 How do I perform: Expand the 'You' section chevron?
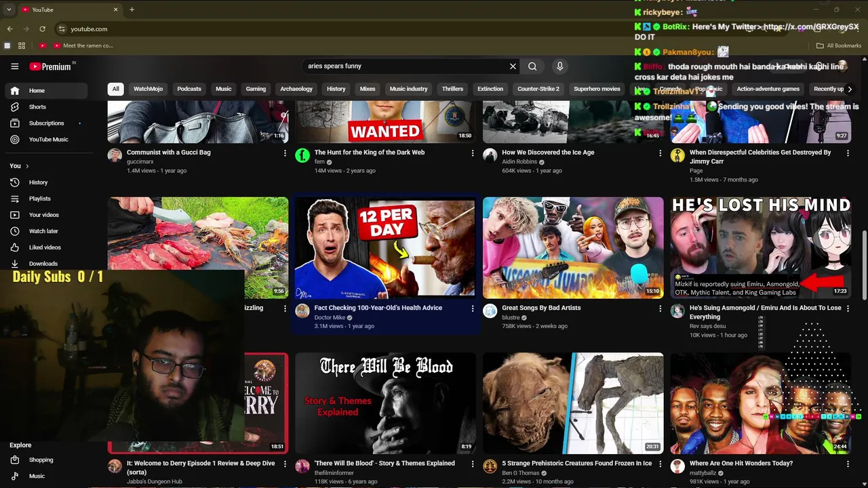(27, 166)
